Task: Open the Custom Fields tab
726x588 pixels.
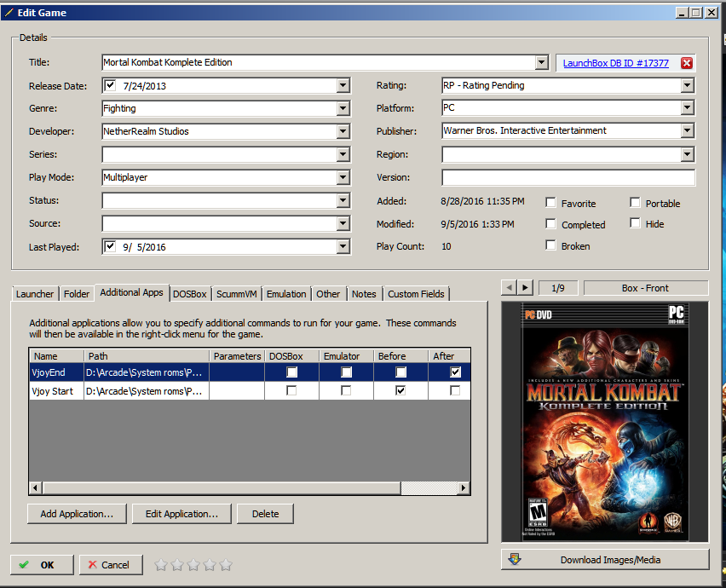Action: click(x=416, y=294)
